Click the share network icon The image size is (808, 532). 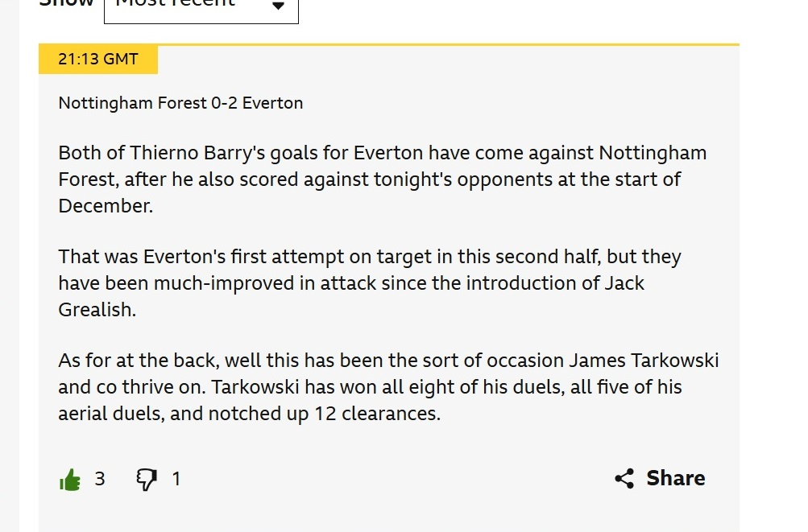624,479
